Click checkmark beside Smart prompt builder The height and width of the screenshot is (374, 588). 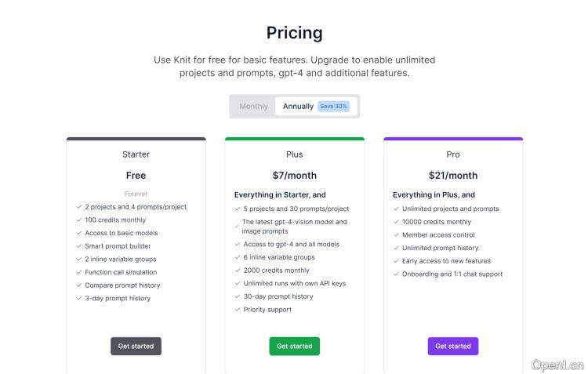coord(79,246)
